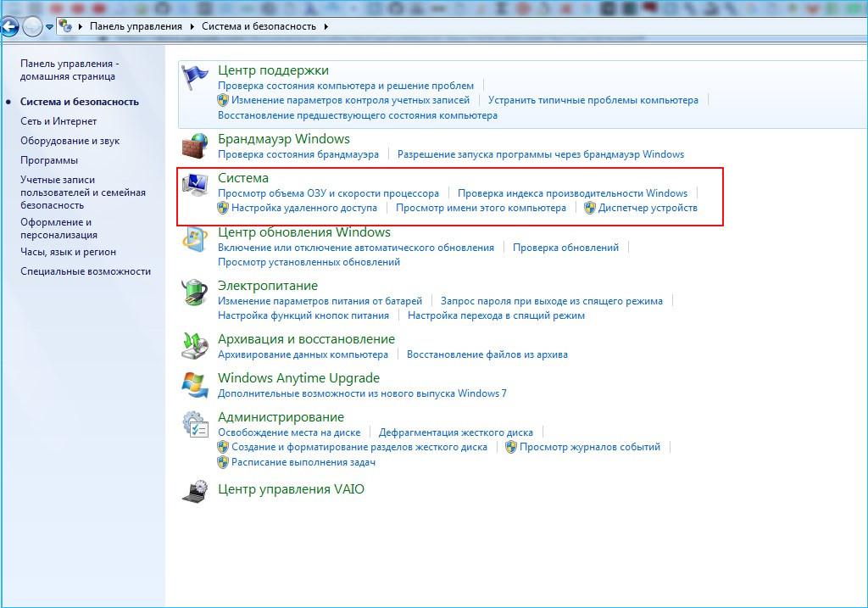Open Диспетчер устройств
Viewport: 868px width, 608px height.
(647, 209)
